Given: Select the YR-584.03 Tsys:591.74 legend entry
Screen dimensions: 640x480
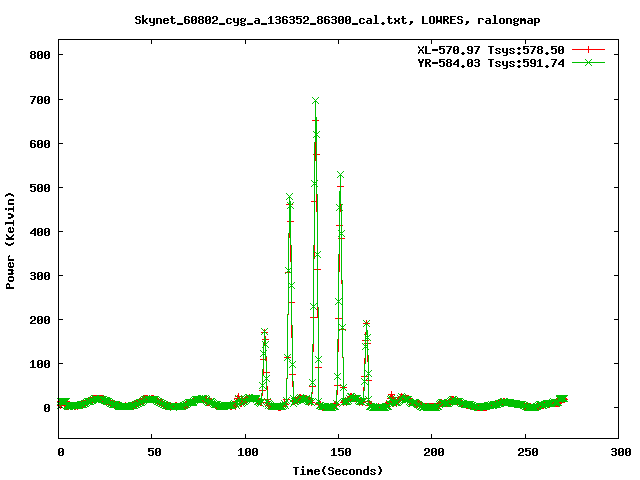Looking at the screenshot, I should click(491, 63).
